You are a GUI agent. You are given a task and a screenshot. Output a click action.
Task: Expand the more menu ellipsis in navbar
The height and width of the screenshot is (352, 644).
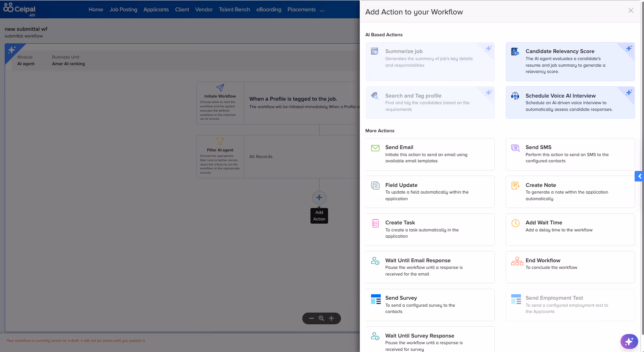coord(322,10)
